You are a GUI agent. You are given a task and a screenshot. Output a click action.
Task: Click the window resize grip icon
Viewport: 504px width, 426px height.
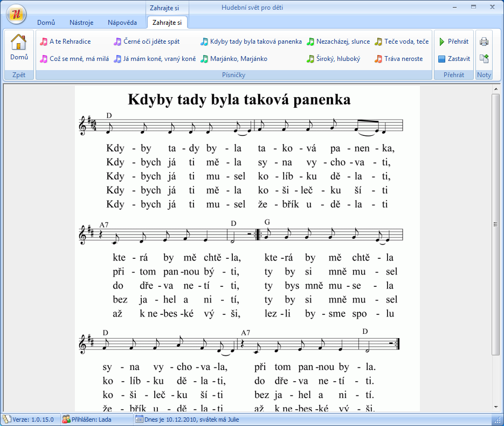tap(498, 420)
